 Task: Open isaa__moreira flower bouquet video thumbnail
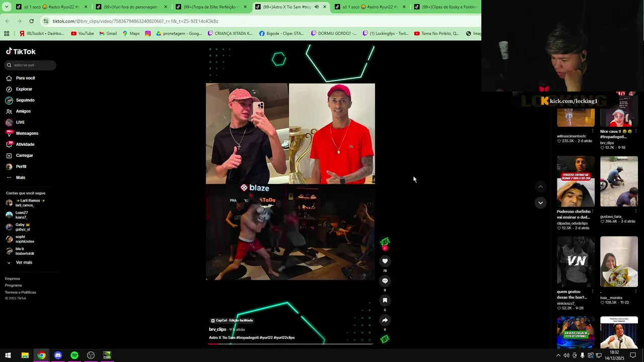tap(619, 261)
